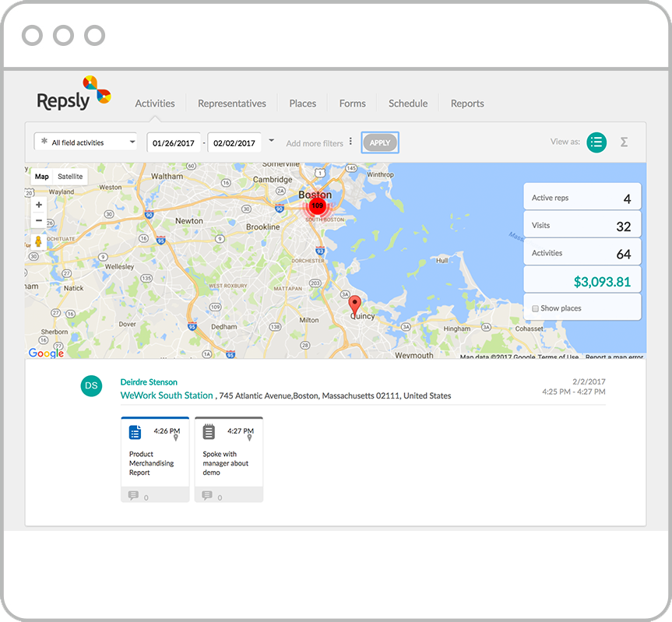Click the Active reps stat box
Viewport: 672px width, 622px height.
582,197
